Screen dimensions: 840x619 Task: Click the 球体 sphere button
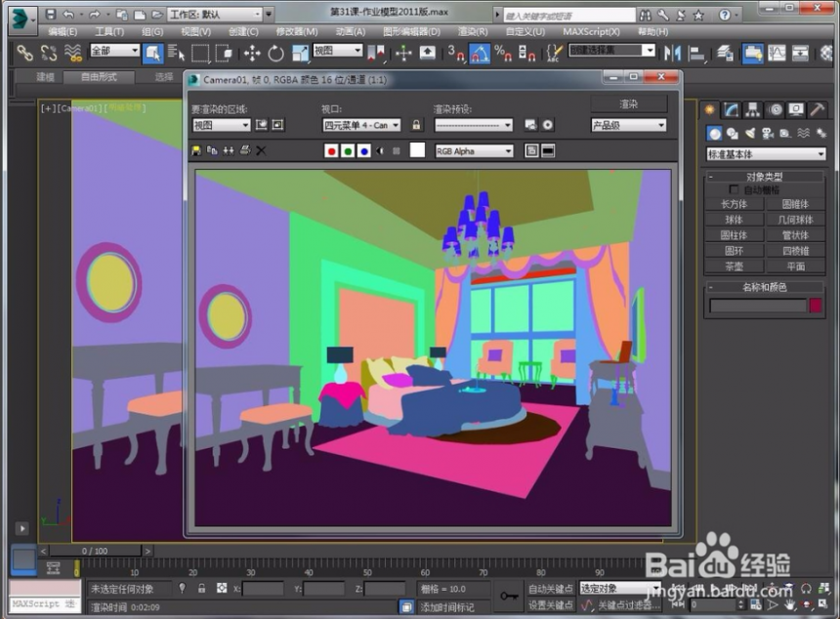pyautogui.click(x=734, y=220)
